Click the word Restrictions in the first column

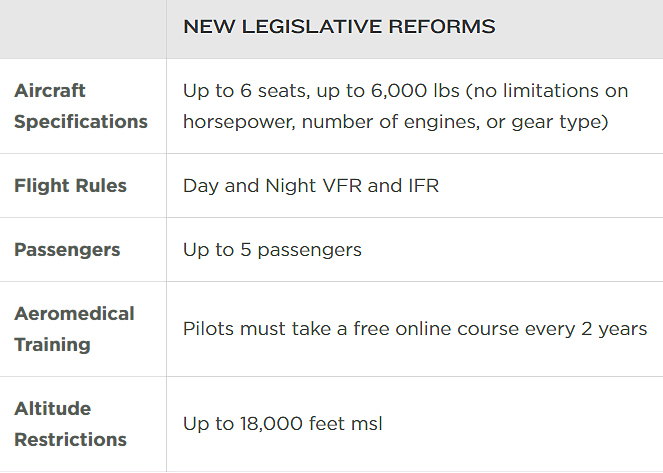point(70,440)
